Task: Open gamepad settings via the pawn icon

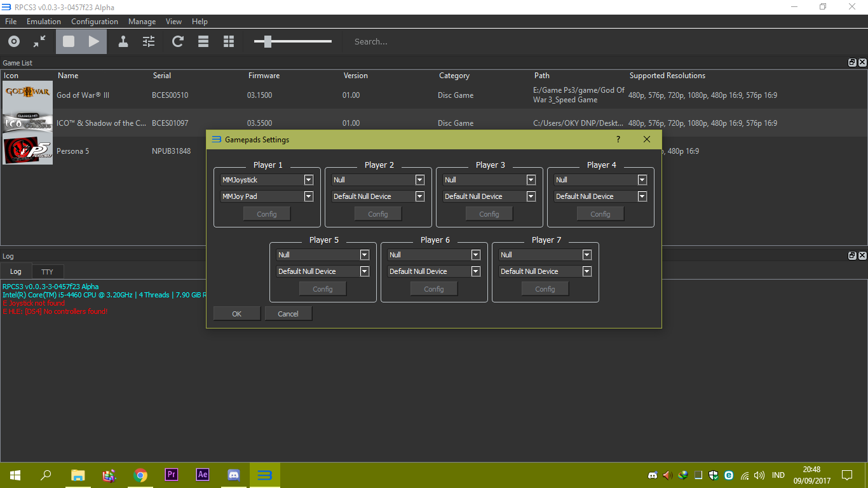Action: pyautogui.click(x=123, y=41)
